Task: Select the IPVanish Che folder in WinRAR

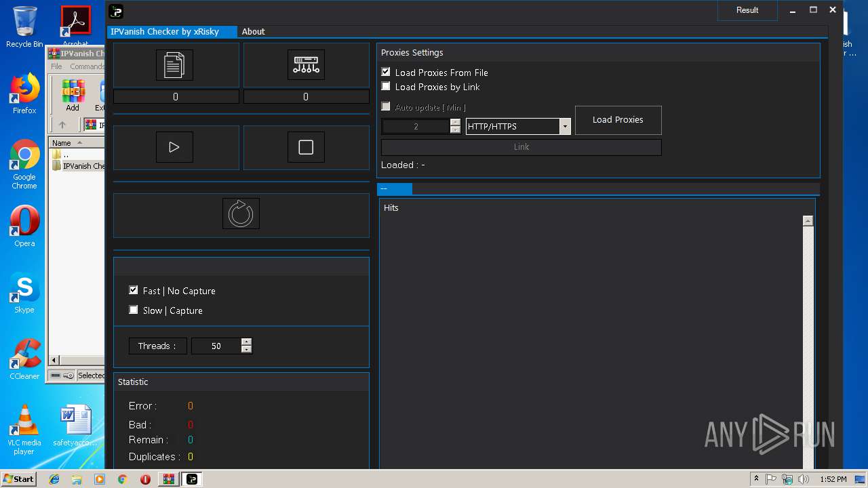Action: coord(78,166)
